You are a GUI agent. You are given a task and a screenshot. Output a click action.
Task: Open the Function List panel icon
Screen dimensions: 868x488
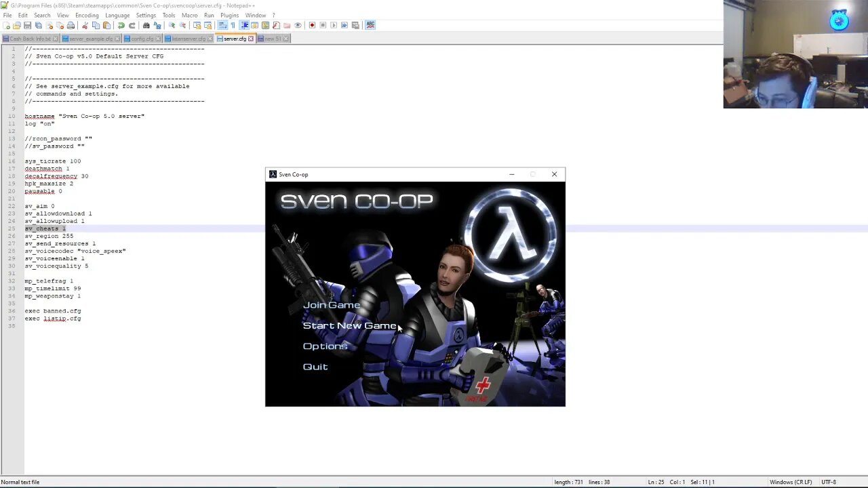coord(276,25)
